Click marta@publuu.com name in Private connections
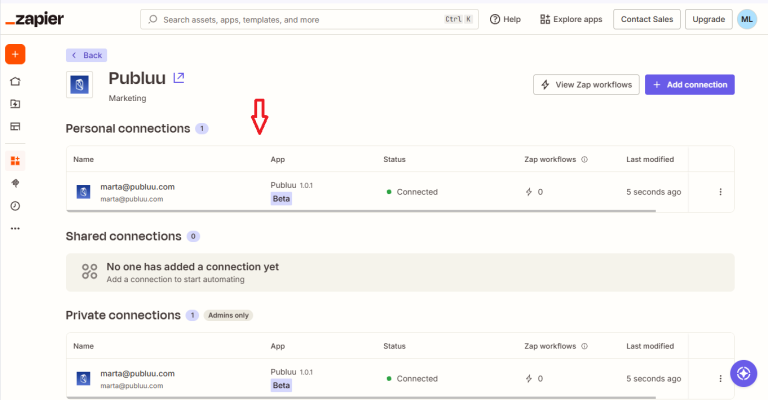The image size is (768, 400). (x=137, y=374)
